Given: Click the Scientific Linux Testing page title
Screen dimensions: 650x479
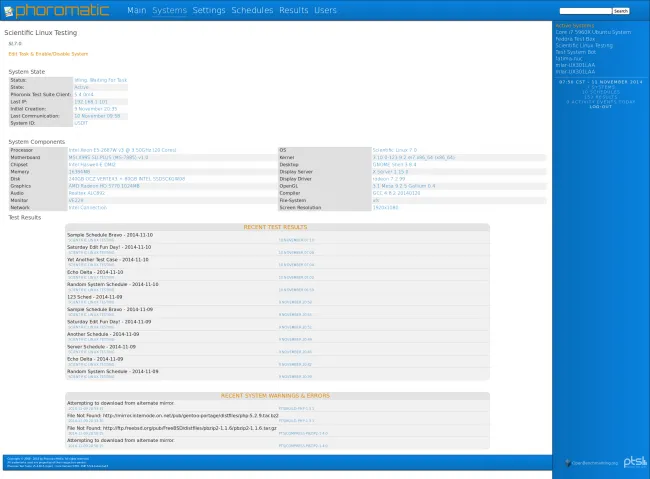Looking at the screenshot, I should tap(41, 33).
